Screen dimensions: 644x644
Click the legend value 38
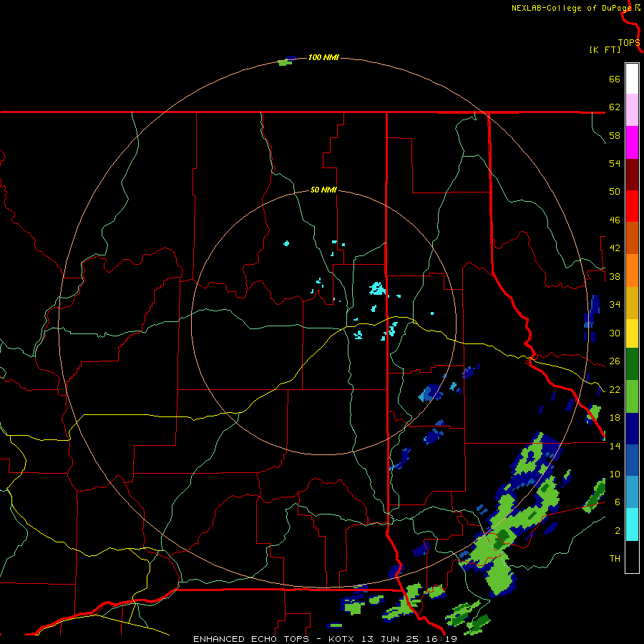[615, 277]
